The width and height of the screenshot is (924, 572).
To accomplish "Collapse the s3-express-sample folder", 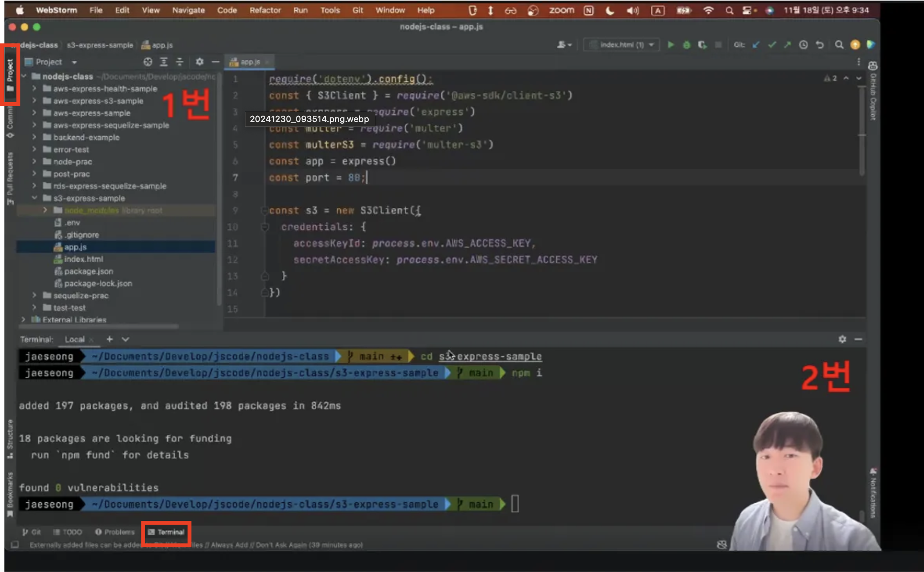I will [x=34, y=198].
